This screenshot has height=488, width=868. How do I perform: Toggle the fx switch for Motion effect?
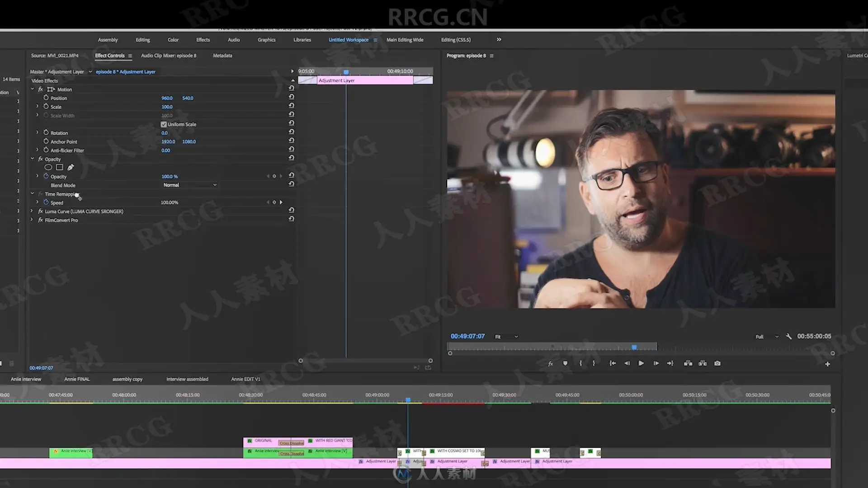pos(41,89)
